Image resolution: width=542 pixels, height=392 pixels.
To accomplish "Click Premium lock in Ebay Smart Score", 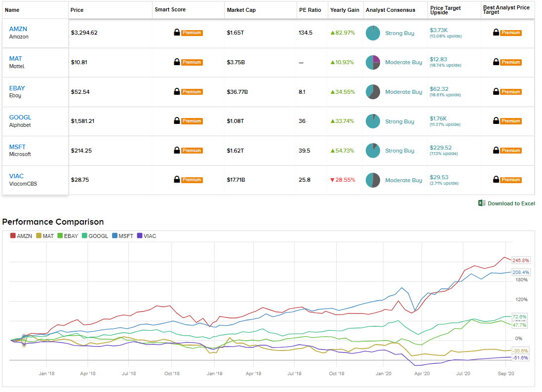I will point(188,92).
